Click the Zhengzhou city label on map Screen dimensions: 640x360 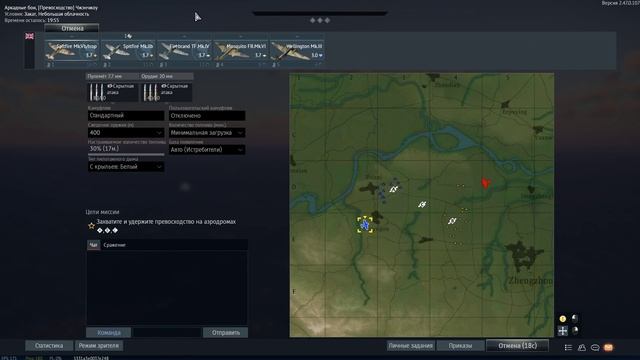[x=531, y=280]
